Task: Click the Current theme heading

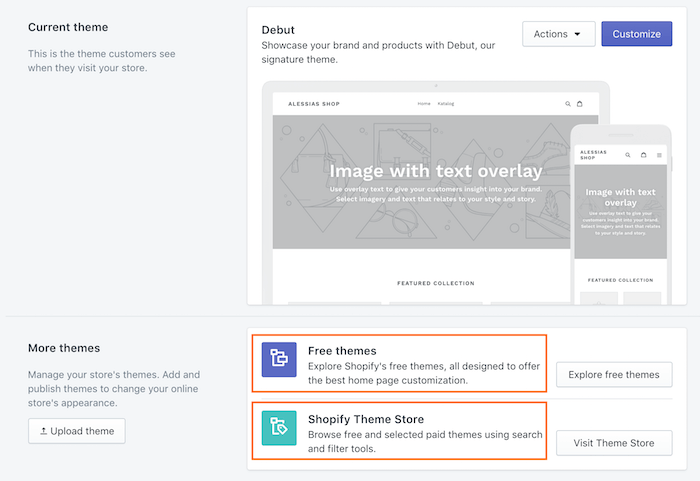Action: tap(68, 27)
